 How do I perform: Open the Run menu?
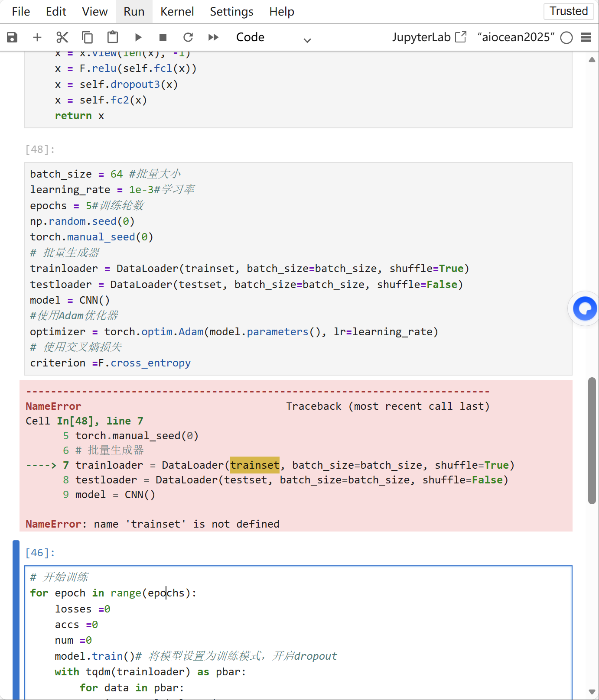coord(134,12)
